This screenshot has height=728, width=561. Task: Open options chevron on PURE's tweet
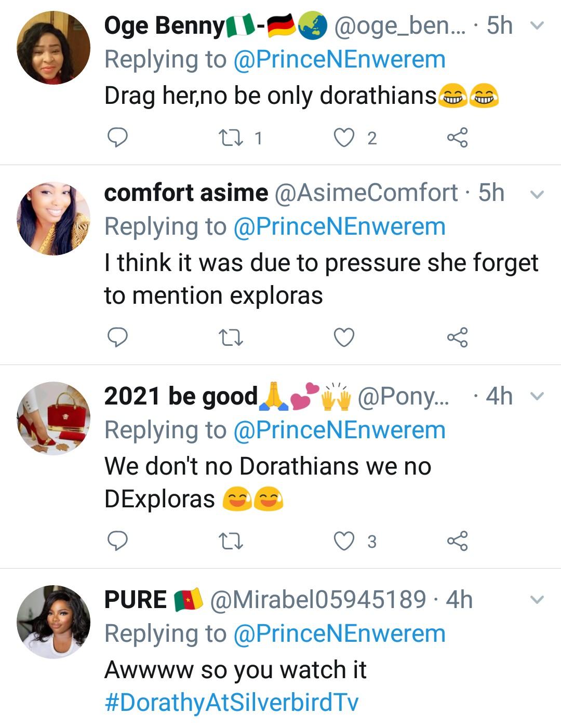pos(537,600)
